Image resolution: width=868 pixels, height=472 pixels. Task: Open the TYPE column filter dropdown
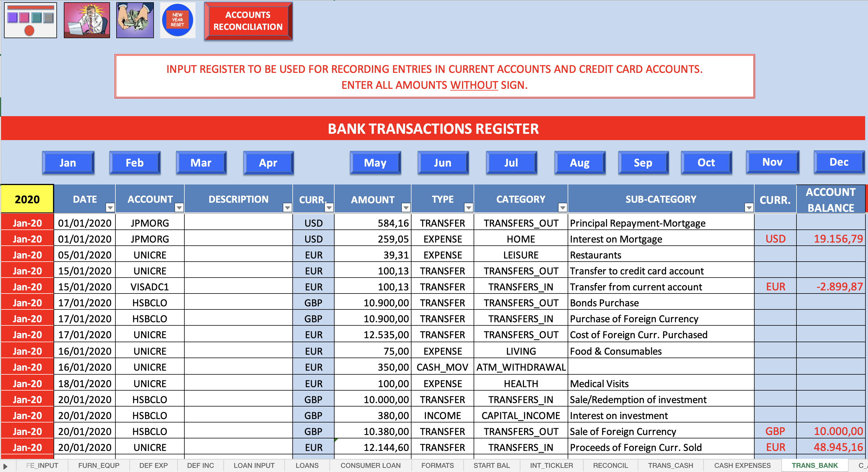tap(469, 207)
